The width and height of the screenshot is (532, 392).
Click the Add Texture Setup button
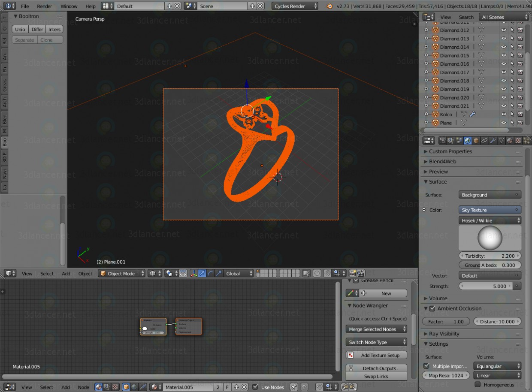point(376,355)
